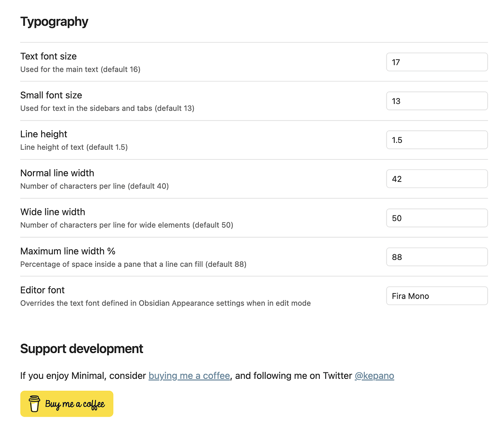Click the 'Small font size' label
The image size is (504, 429).
51,95
